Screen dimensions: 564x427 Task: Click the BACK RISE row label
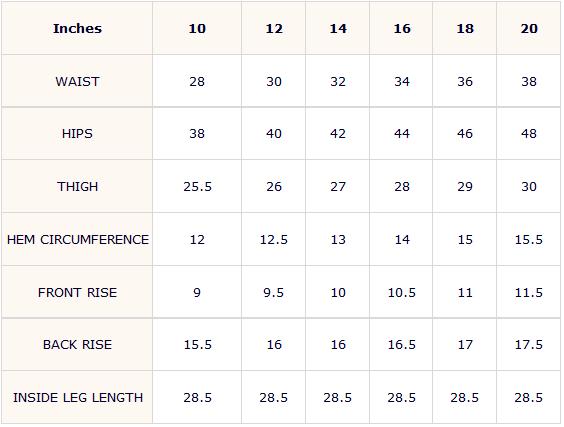tap(77, 345)
